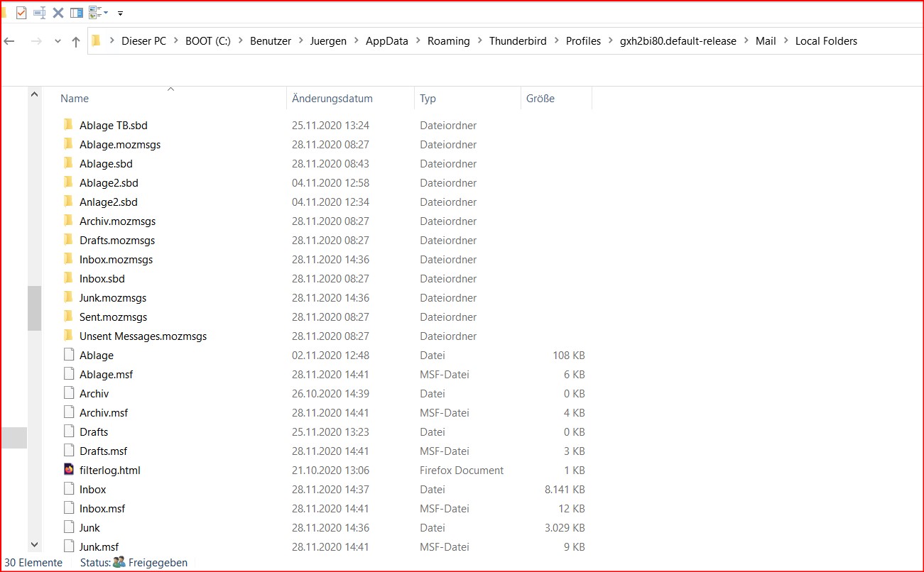
Task: Toggle the preview pane icon
Action: click(77, 13)
